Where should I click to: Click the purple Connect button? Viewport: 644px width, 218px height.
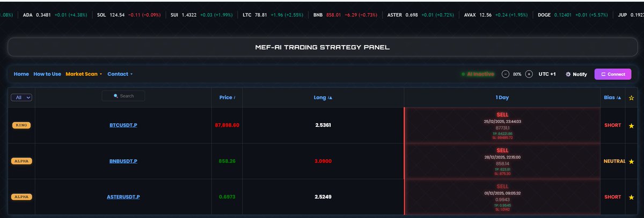point(613,74)
